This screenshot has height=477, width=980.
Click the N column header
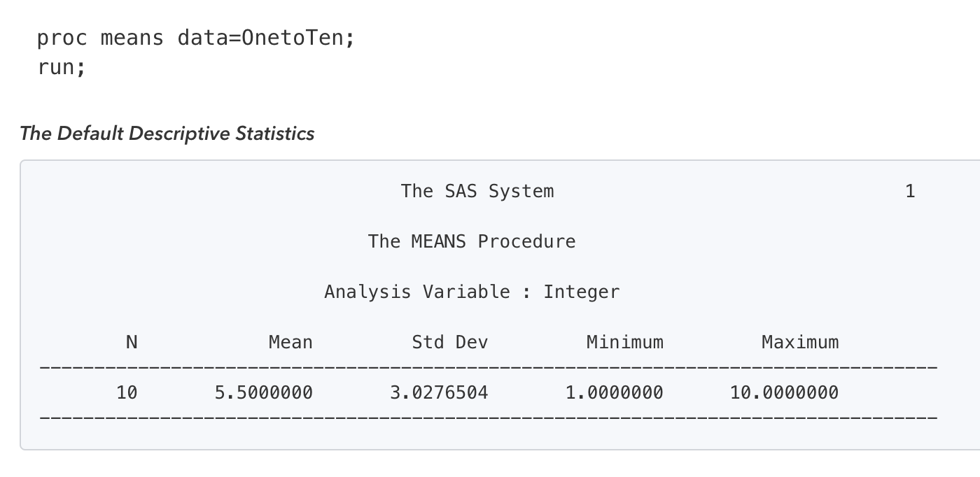131,342
